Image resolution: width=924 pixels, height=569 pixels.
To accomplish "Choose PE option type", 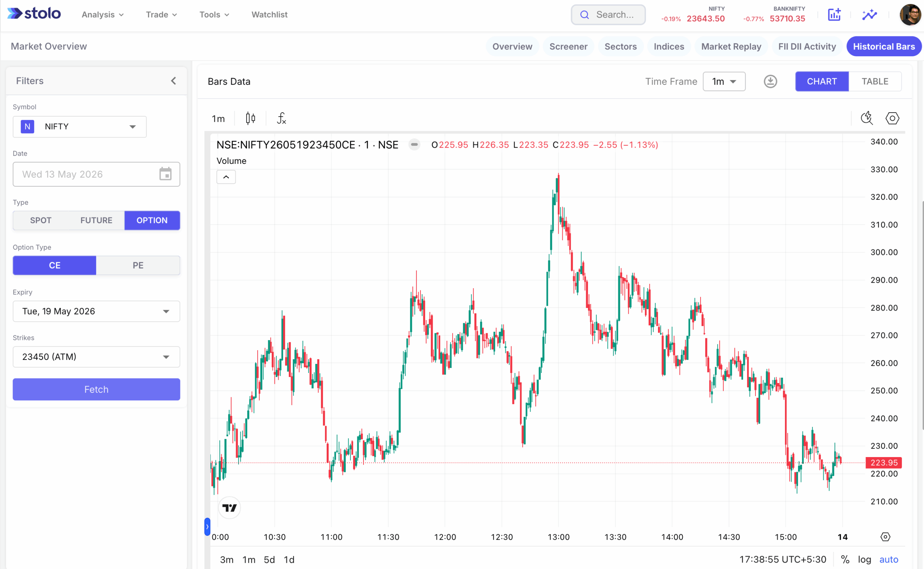I will point(138,265).
